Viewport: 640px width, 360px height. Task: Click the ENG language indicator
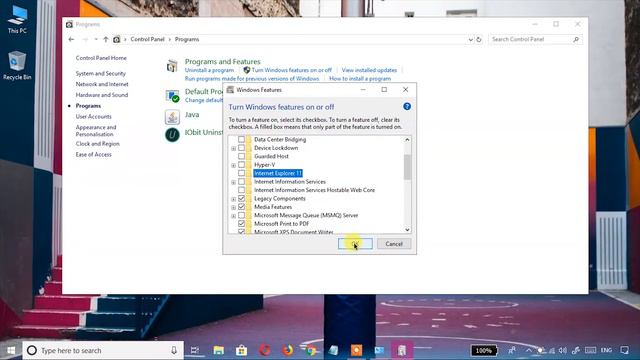[x=606, y=350]
